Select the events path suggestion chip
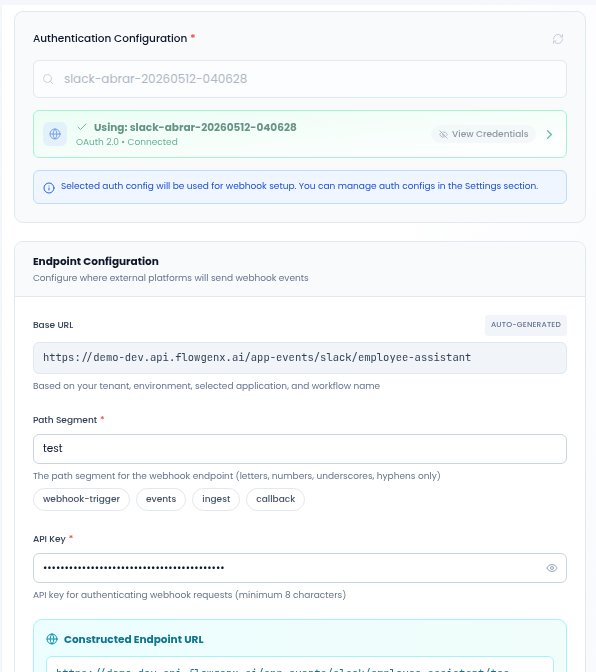Image resolution: width=596 pixels, height=672 pixels. click(161, 499)
